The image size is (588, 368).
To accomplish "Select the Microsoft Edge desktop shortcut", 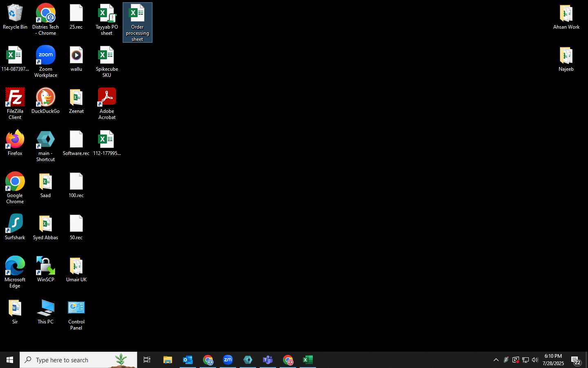I will coord(15,272).
